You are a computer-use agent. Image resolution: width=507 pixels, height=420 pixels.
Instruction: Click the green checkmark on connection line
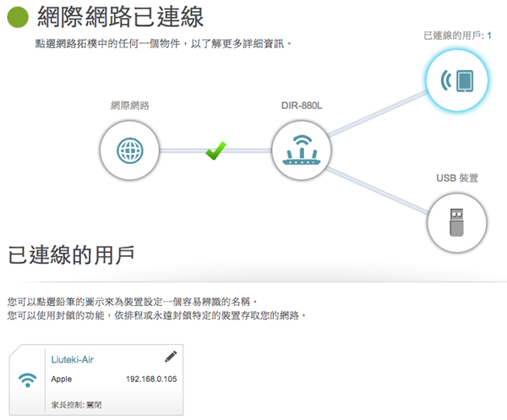pos(216,151)
